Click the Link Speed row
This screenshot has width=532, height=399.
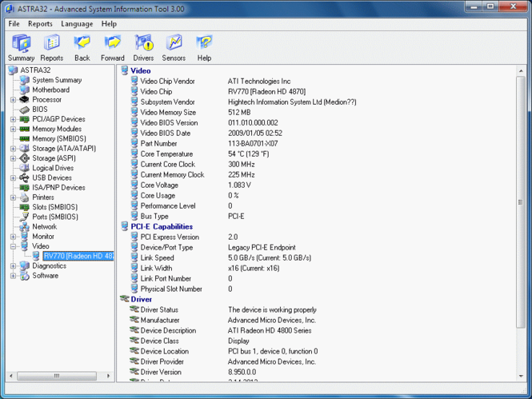[222, 257]
